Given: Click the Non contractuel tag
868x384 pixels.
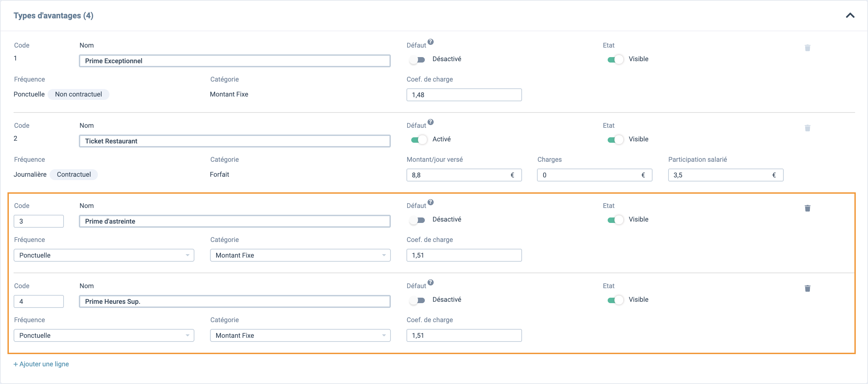Looking at the screenshot, I should click(x=79, y=94).
